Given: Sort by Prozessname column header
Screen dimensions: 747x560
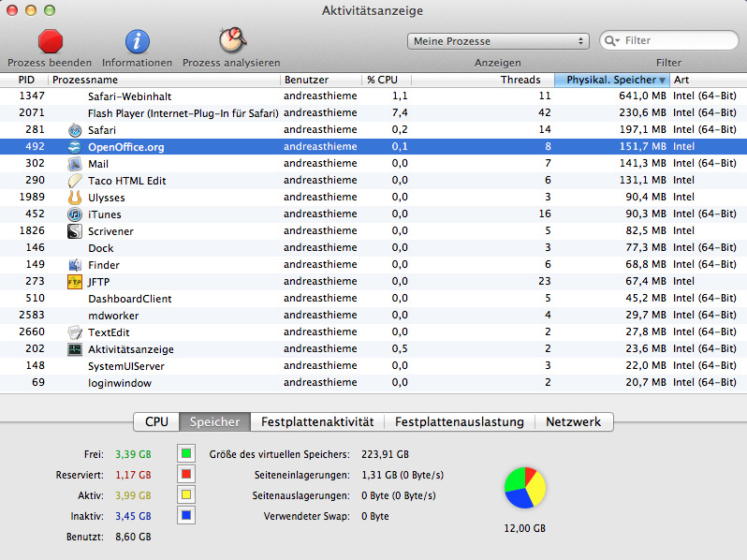Looking at the screenshot, I should 164,80.
